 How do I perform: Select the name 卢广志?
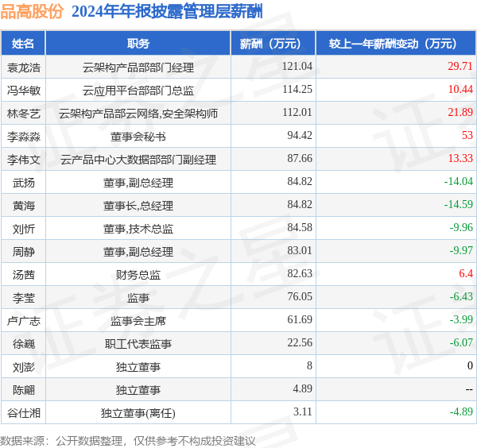point(23,322)
